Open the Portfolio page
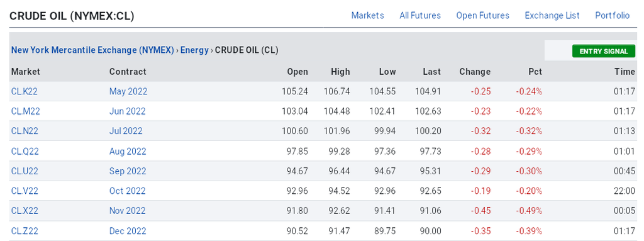This screenshot has width=644, height=241. [612, 16]
